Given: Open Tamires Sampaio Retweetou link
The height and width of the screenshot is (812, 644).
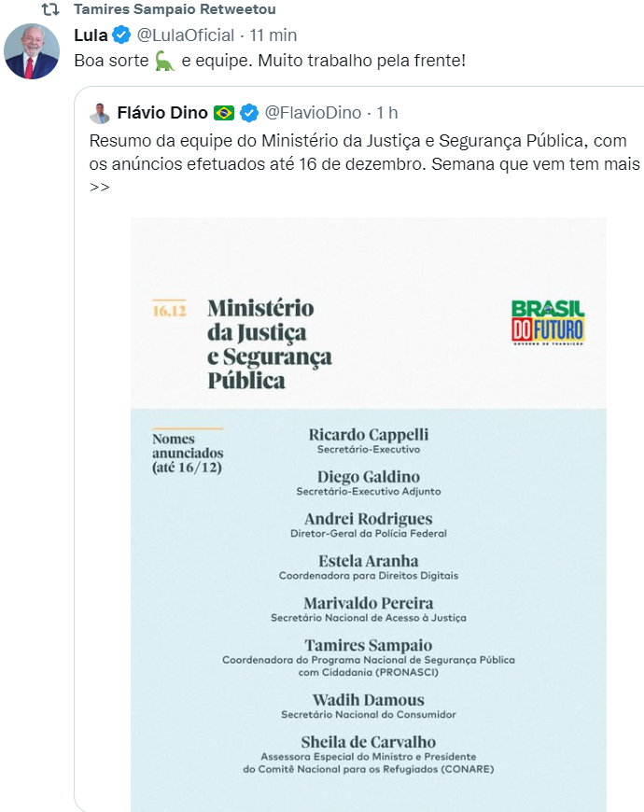Looking at the screenshot, I should pyautogui.click(x=174, y=9).
